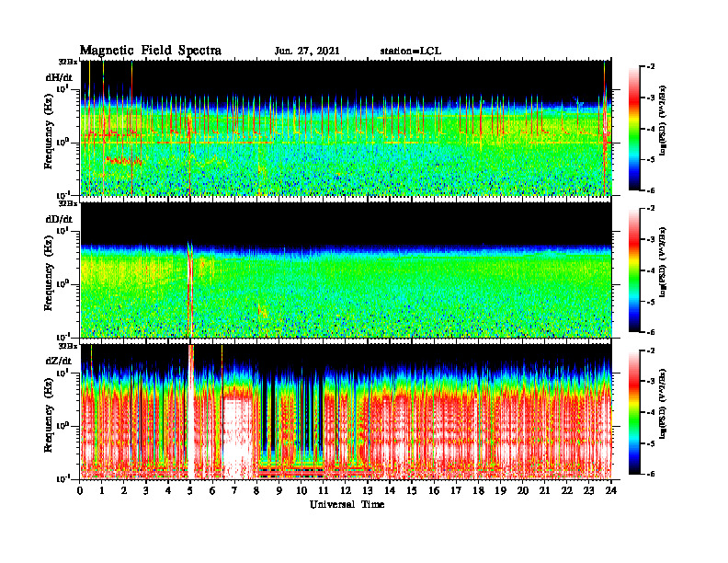Click hour "0" on the Universal Time axis
This screenshot has width=728, height=563.
click(x=80, y=491)
